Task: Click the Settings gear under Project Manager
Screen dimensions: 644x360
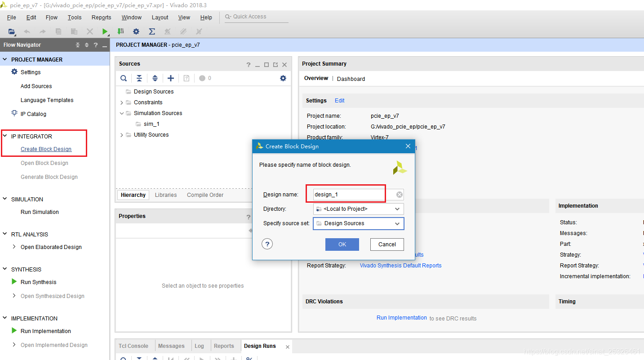Action: 14,72
